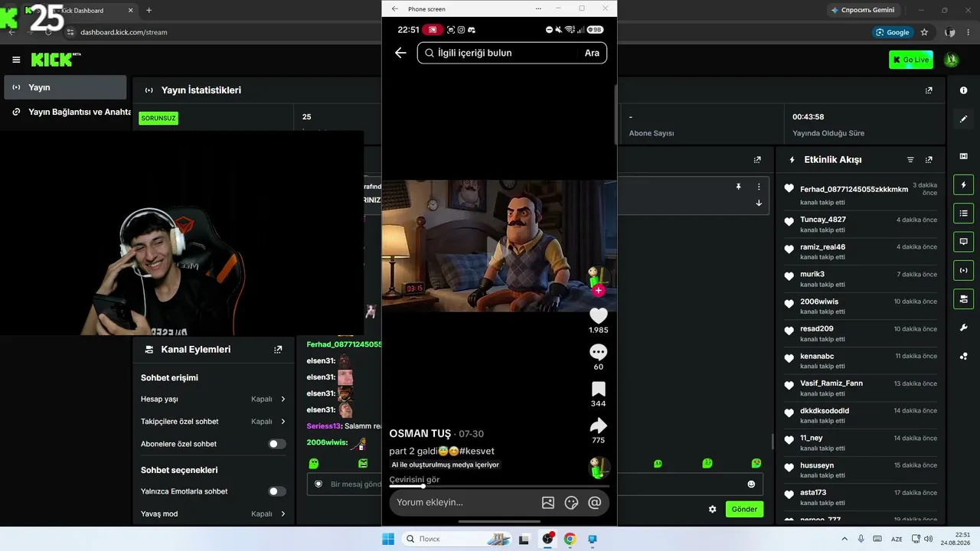980x551 pixels.
Task: Open chat settings gear next to Gönder
Action: (713, 509)
